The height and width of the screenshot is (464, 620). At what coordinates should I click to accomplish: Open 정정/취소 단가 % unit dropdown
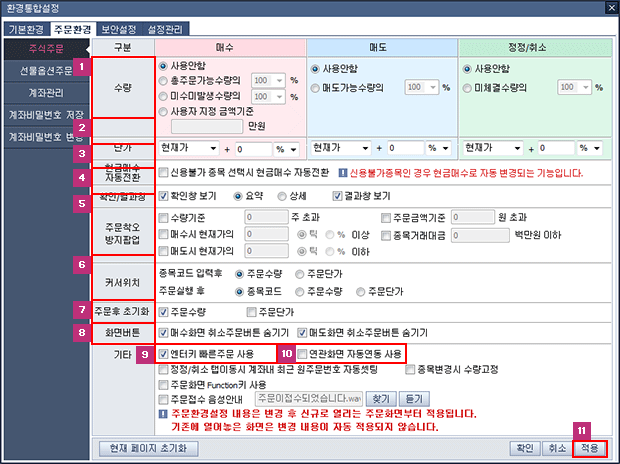(x=590, y=148)
